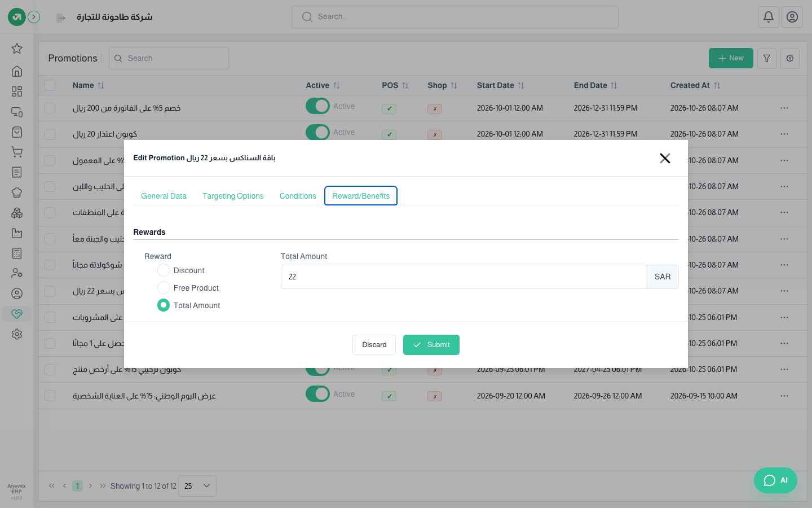
Task: Open the AI chat assistant
Action: pyautogui.click(x=775, y=480)
